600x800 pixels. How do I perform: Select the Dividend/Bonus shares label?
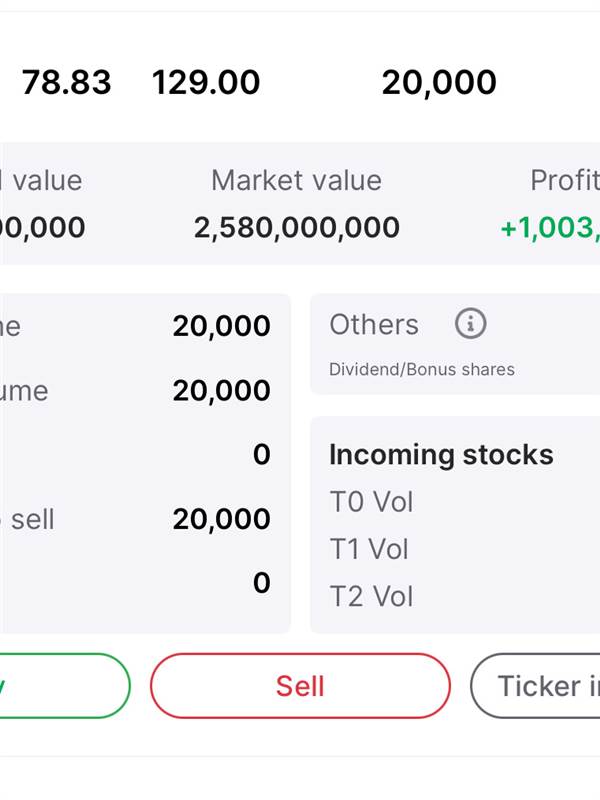coord(422,369)
